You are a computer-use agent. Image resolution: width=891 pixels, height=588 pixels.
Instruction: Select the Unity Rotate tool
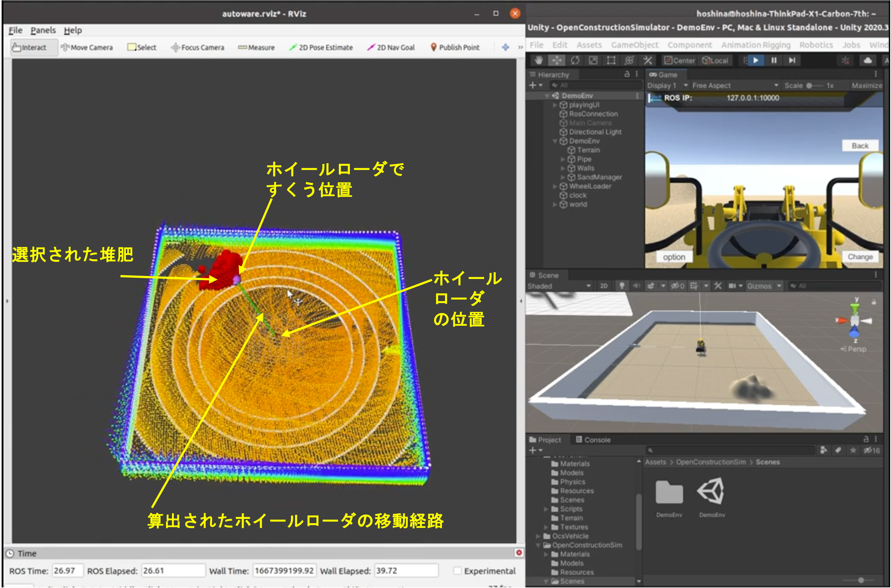(575, 60)
